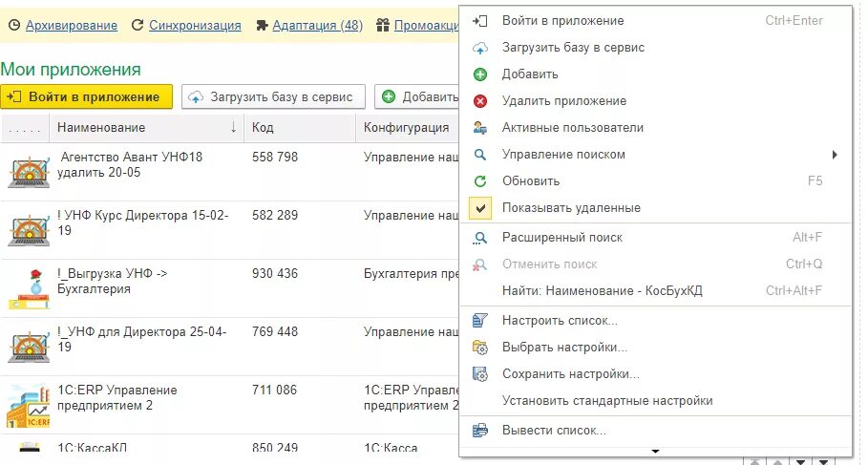Click the !_Выгрузка УНФ -> Бухгалтерия app icon
This screenshot has height=465, width=868.
[29, 289]
